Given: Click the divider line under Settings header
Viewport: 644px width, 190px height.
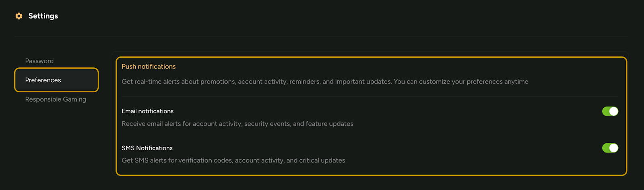Looking at the screenshot, I should [321, 37].
